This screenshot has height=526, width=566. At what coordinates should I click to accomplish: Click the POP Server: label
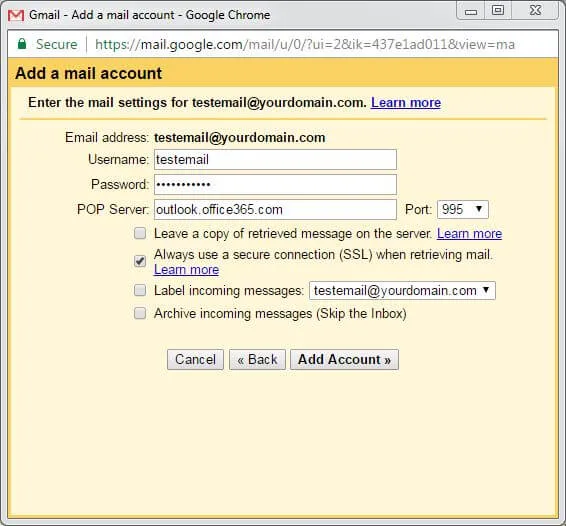[113, 209]
